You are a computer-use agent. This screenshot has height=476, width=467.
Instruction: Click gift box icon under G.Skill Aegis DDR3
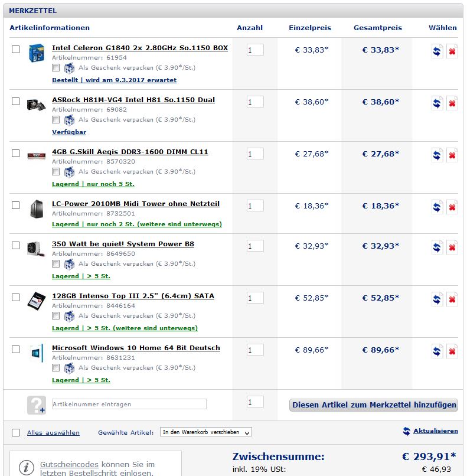(x=69, y=172)
